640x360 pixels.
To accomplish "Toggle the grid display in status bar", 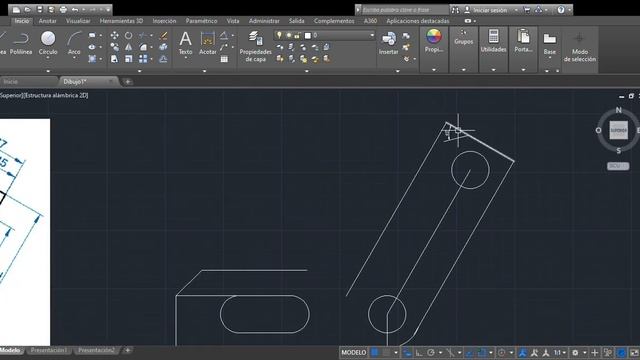I will (374, 352).
